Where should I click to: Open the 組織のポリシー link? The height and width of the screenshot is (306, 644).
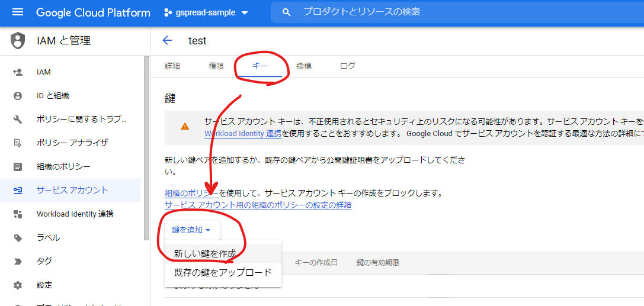191,194
